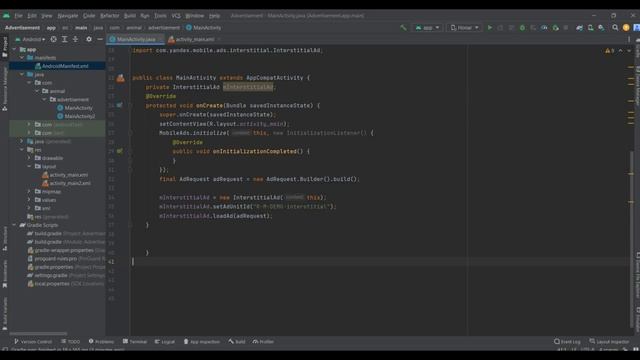640x360 pixels.
Task: Click the override gutter icon beside onCreate
Action: (119, 105)
